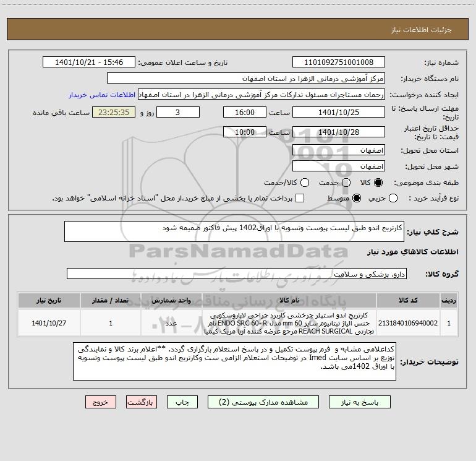Open مشاهده مدارک پیوستی (2) button
The image size is (476, 461).
click(x=263, y=402)
